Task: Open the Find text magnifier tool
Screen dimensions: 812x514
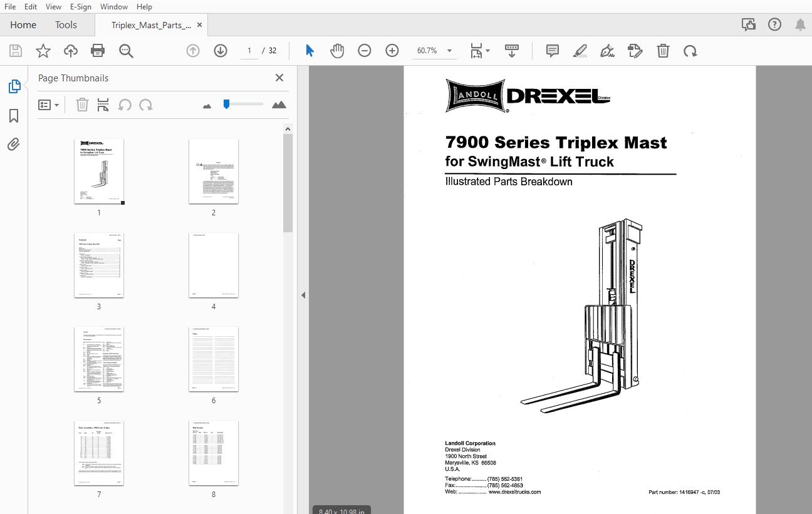Action: [x=126, y=51]
